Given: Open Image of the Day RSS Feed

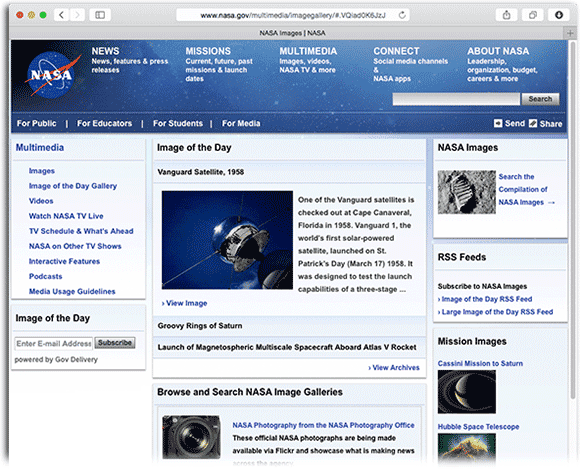Looking at the screenshot, I should (x=485, y=299).
